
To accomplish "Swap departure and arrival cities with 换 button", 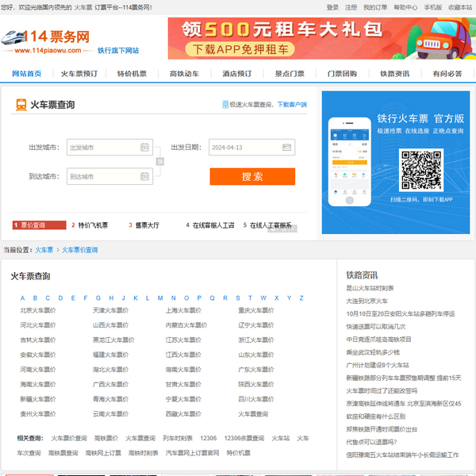I will pyautogui.click(x=159, y=162).
